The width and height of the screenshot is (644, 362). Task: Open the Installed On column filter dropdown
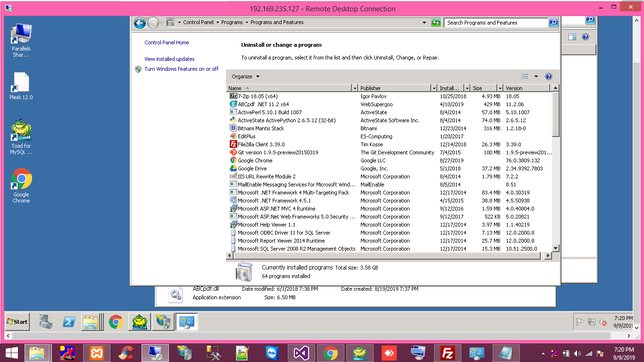pos(467,88)
